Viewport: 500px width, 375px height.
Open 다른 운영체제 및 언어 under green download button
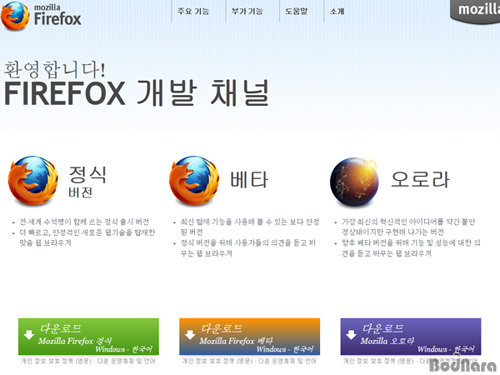[x=126, y=361]
